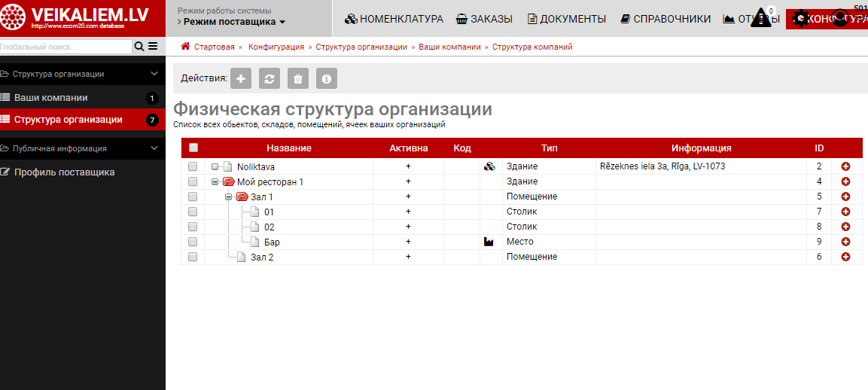Click the global search input field
Screen dimensions: 868x390
pyautogui.click(x=65, y=47)
